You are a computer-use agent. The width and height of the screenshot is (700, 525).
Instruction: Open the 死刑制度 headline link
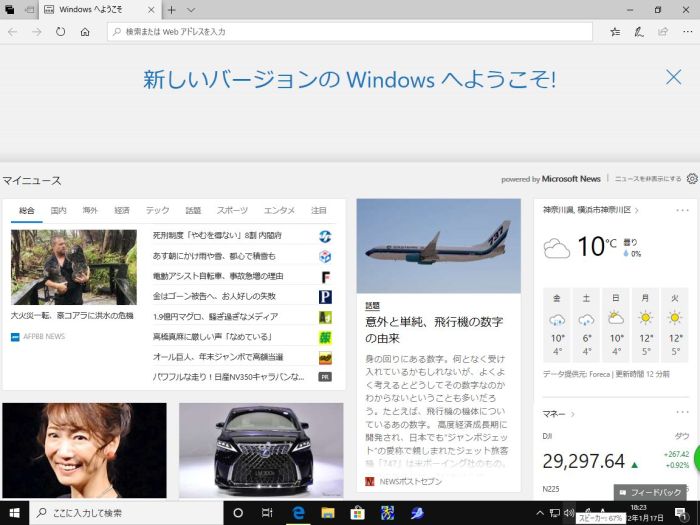[217, 236]
